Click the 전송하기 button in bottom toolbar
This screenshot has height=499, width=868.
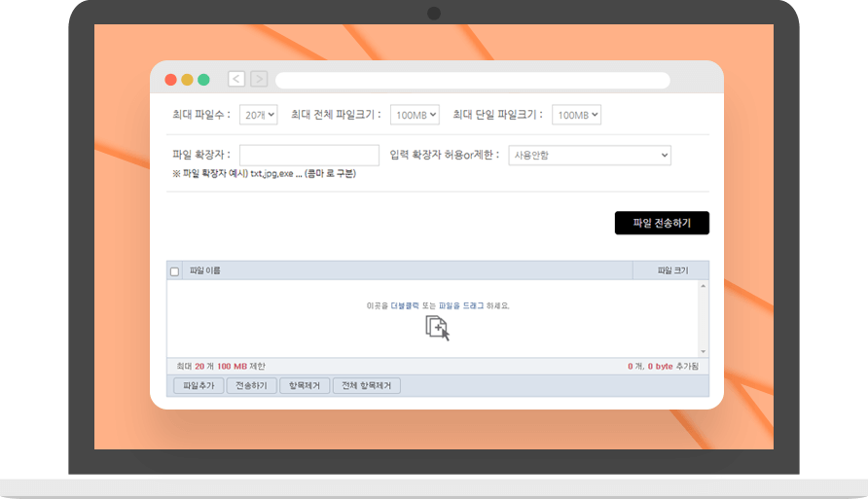pos(251,385)
